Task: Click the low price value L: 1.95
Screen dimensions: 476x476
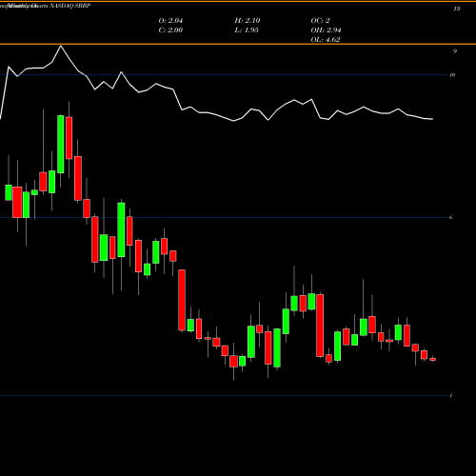Action: coord(247,30)
